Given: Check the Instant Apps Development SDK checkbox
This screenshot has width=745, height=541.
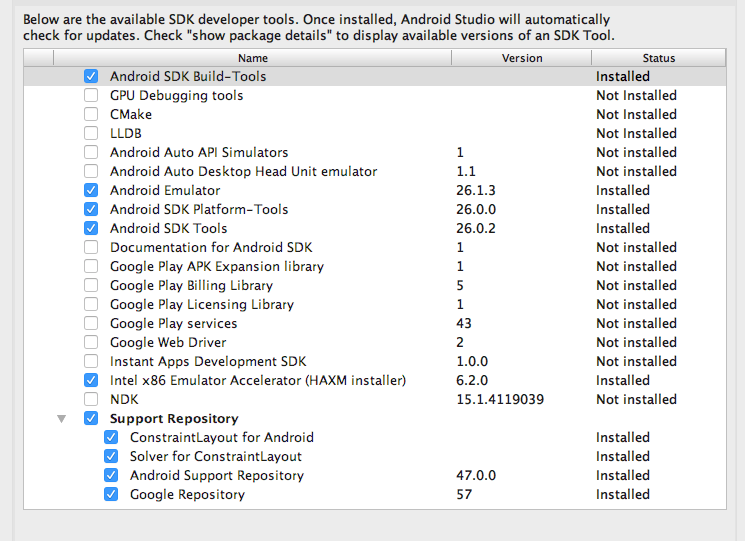Looking at the screenshot, I should tap(91, 362).
